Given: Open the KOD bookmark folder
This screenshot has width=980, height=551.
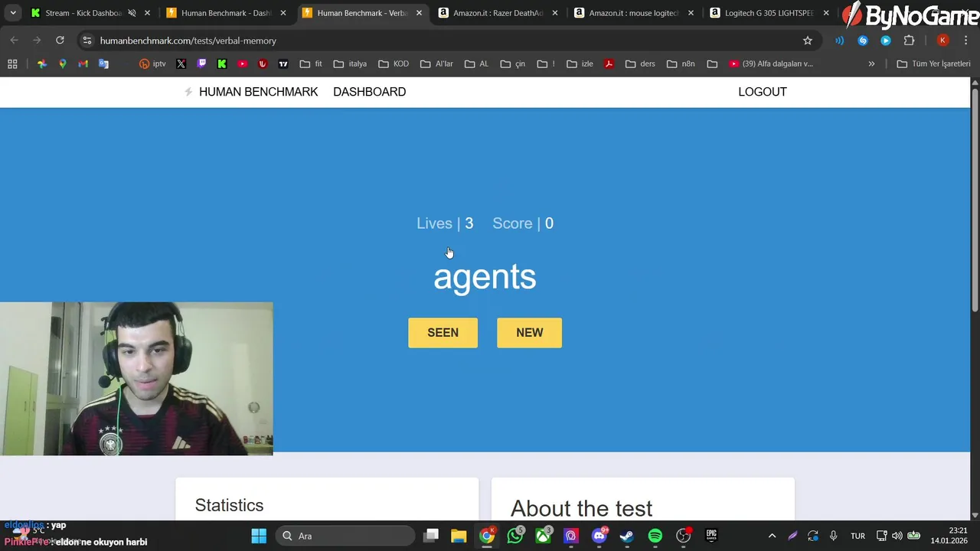Looking at the screenshot, I should (394, 64).
